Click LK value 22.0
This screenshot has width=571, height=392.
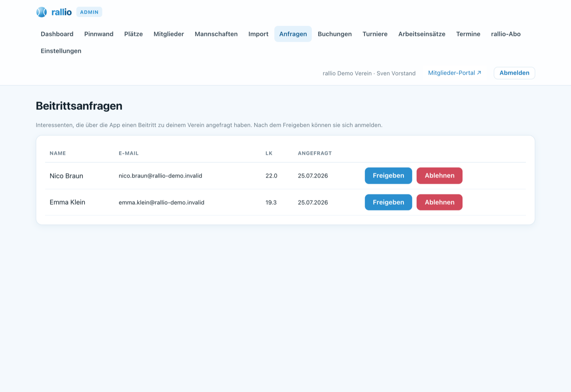click(x=271, y=176)
